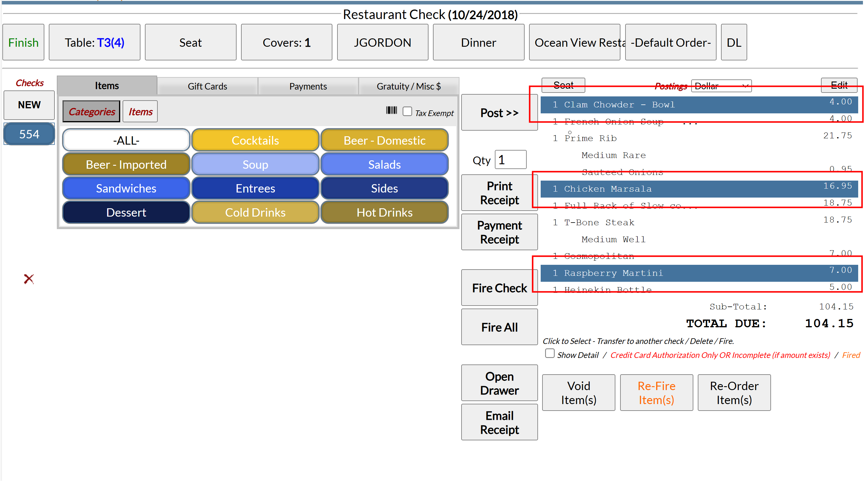
Task: Select the Chicken Marsala line
Action: (699, 189)
